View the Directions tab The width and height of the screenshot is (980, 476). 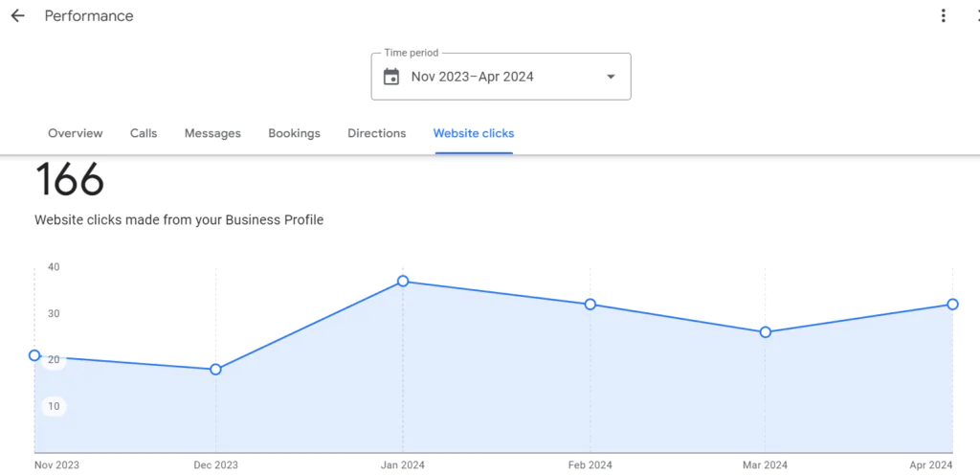(x=376, y=133)
